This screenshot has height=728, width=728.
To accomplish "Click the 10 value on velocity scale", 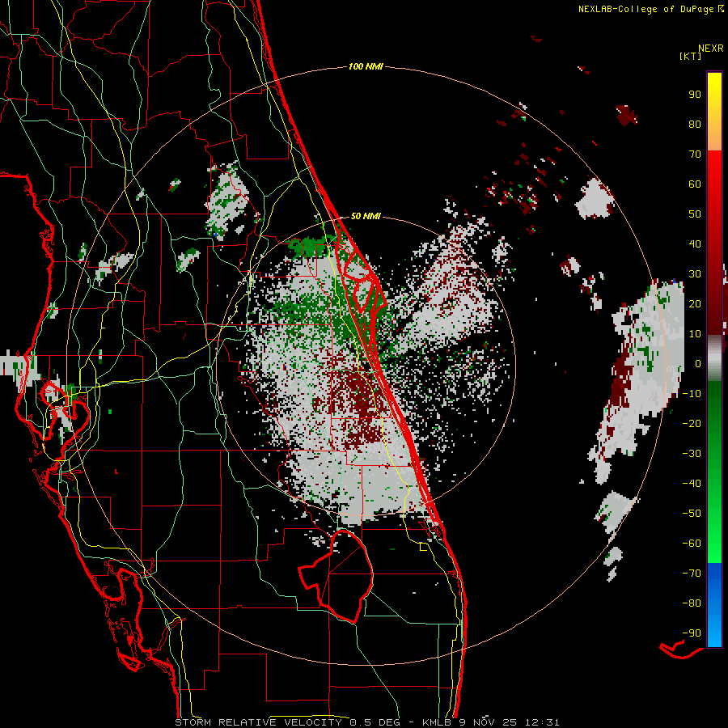I will coord(695,334).
